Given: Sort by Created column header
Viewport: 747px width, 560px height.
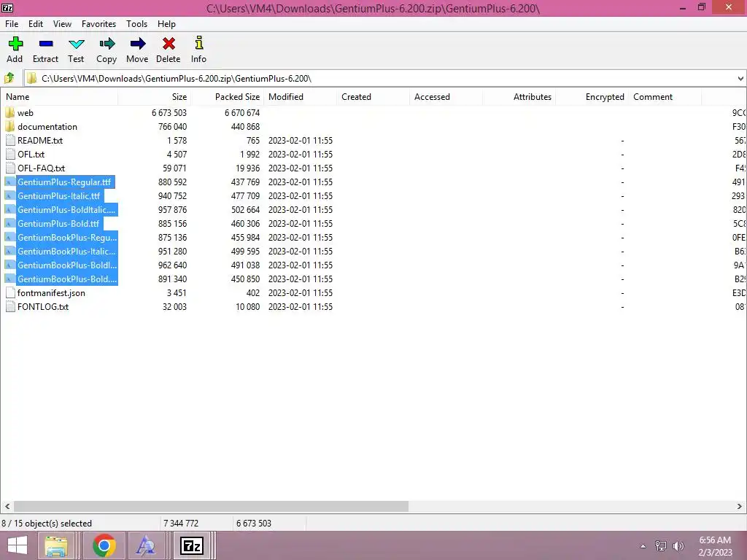Looking at the screenshot, I should (x=373, y=97).
